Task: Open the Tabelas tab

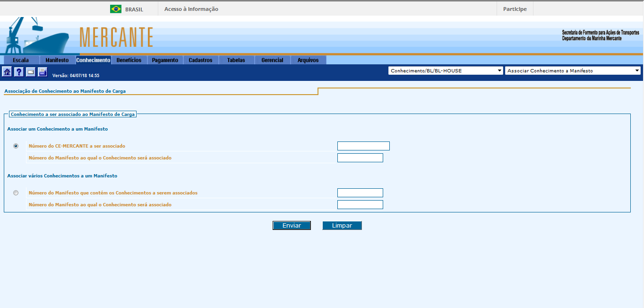Action: [236, 60]
